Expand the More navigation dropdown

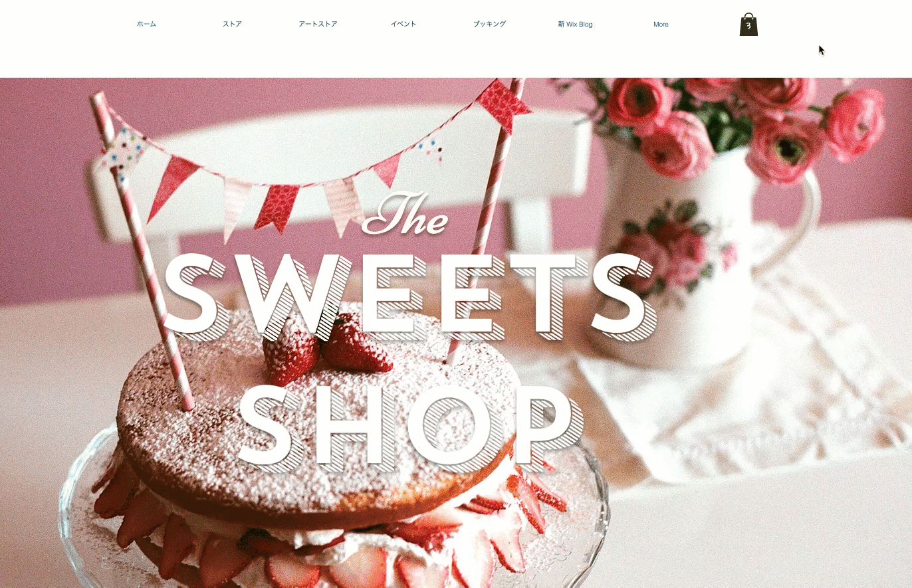pos(661,24)
